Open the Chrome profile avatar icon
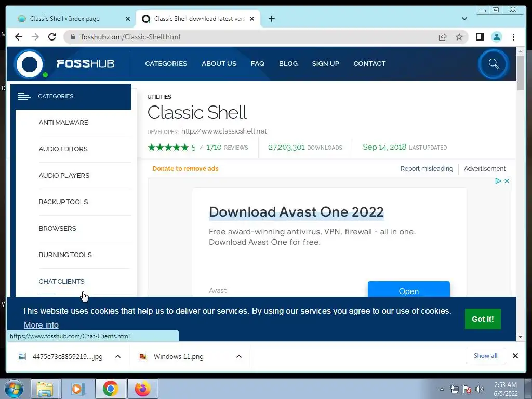The height and width of the screenshot is (399, 532). (496, 37)
